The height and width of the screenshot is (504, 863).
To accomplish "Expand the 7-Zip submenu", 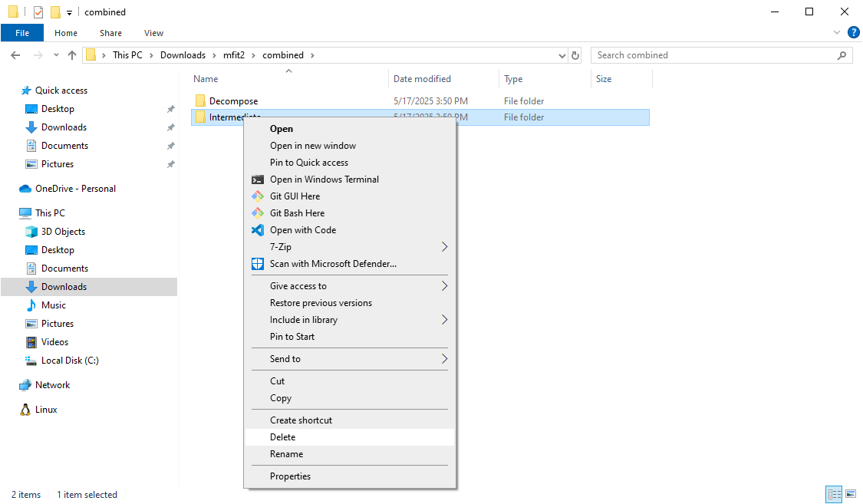I will pyautogui.click(x=443, y=246).
